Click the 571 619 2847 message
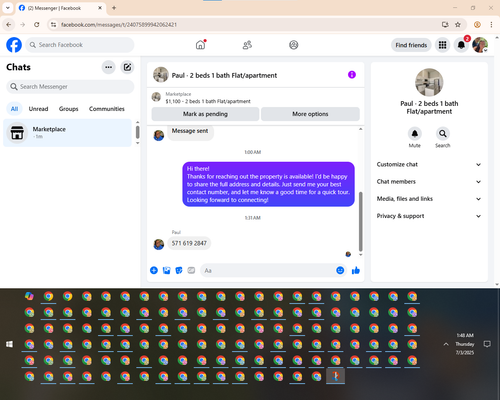 [189, 243]
